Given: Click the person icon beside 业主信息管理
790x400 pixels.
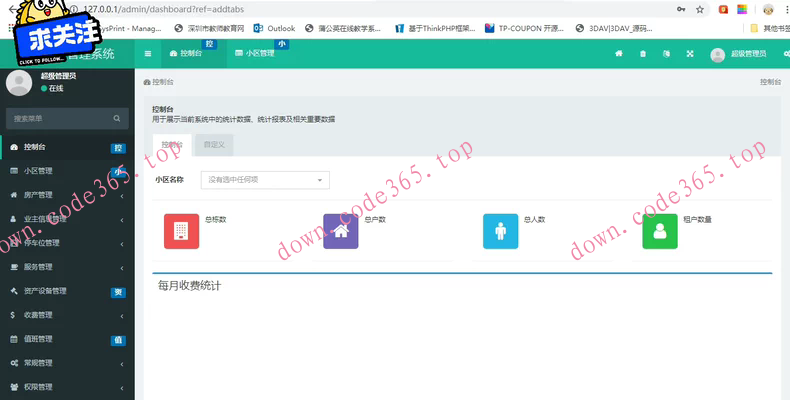Looking at the screenshot, I should click(x=14, y=219).
